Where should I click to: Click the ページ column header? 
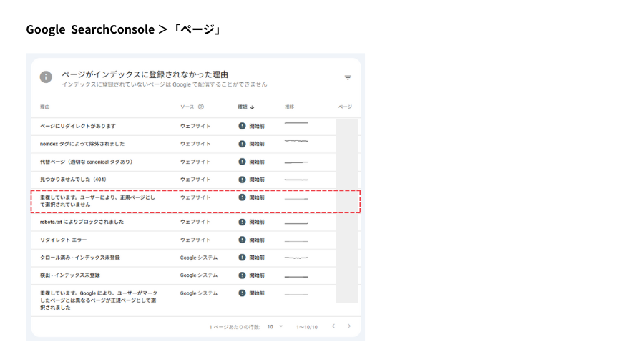pyautogui.click(x=345, y=107)
